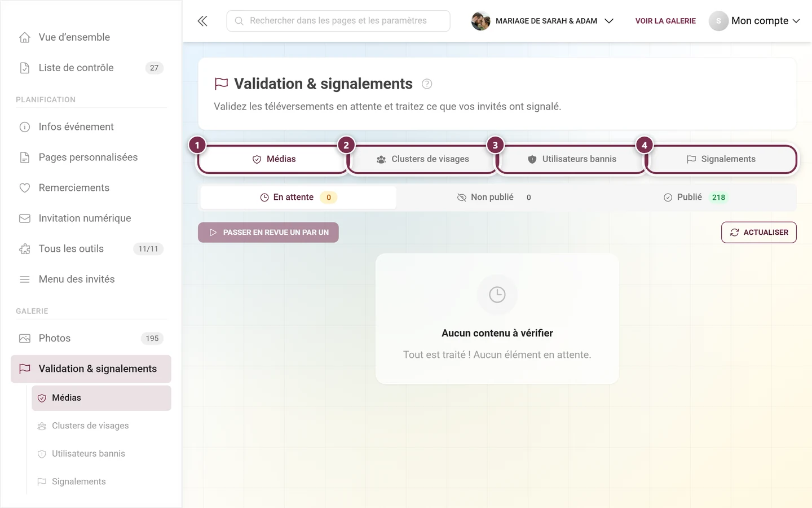Switch to the Médias tab
Screen dimensions: 812x508
[x=273, y=159]
